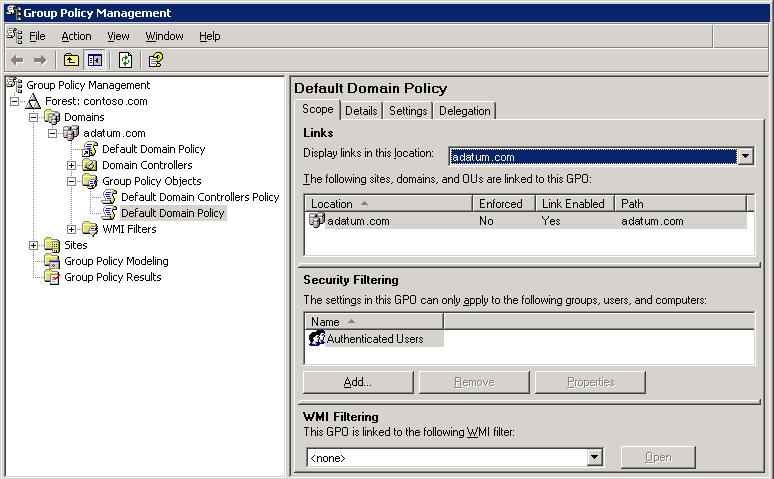Click the Forest contoso.com triangle icon
The height and width of the screenshot is (479, 774).
(33, 101)
